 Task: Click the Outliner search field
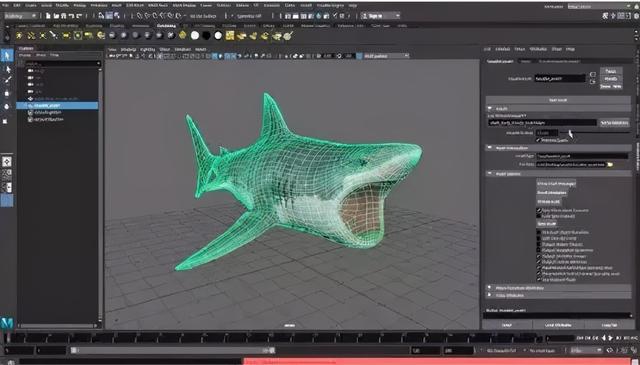pos(62,63)
